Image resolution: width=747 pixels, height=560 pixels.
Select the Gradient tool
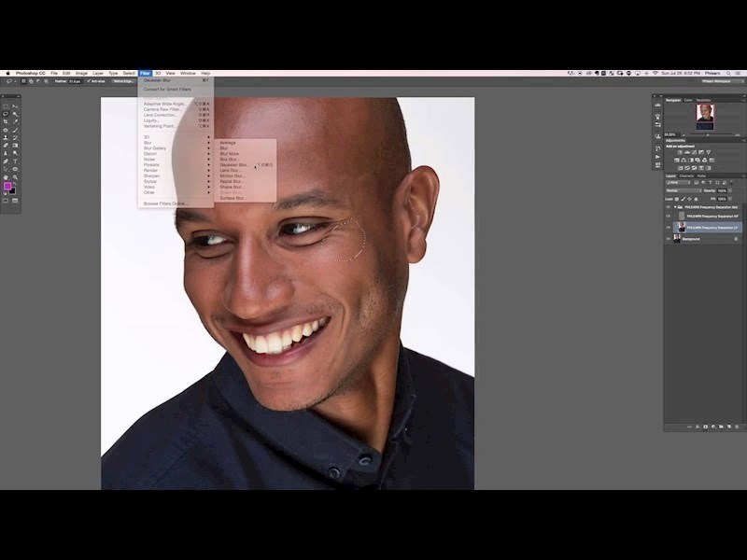pyautogui.click(x=15, y=146)
